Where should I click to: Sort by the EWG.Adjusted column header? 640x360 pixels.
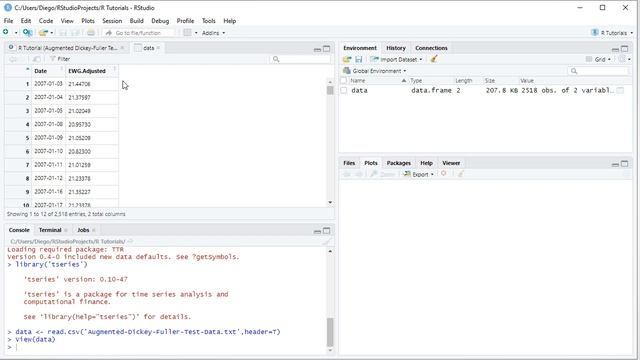point(92,71)
